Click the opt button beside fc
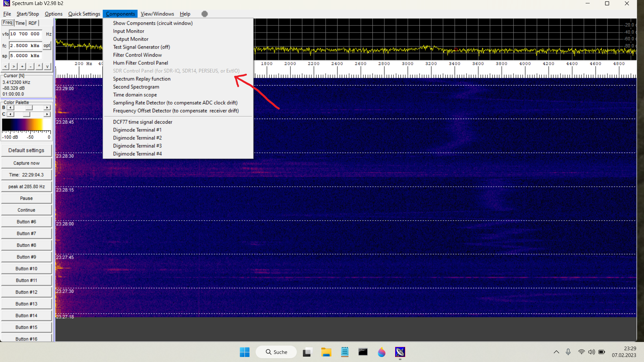Viewport: 644px width, 362px height. tap(47, 46)
